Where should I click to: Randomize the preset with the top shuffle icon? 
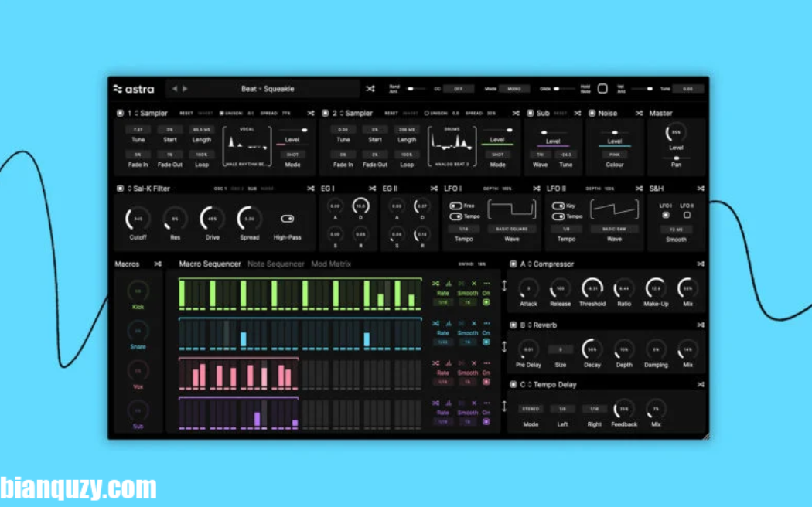click(370, 89)
